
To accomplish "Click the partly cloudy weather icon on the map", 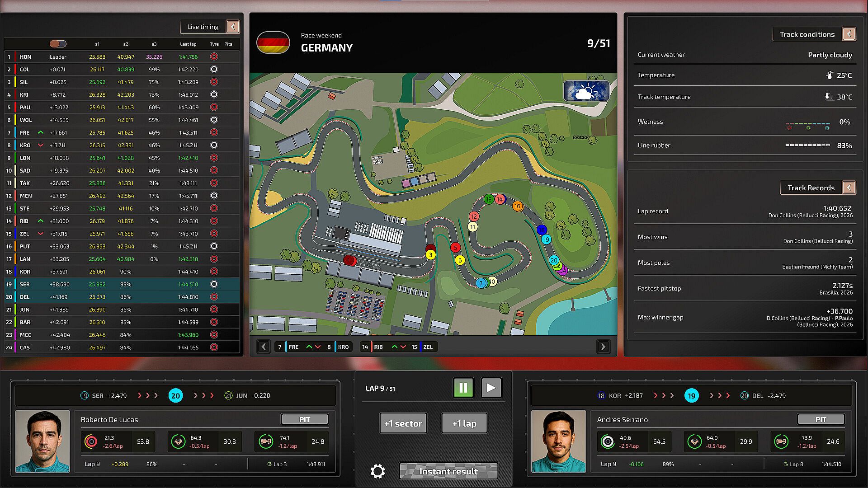I will [586, 90].
